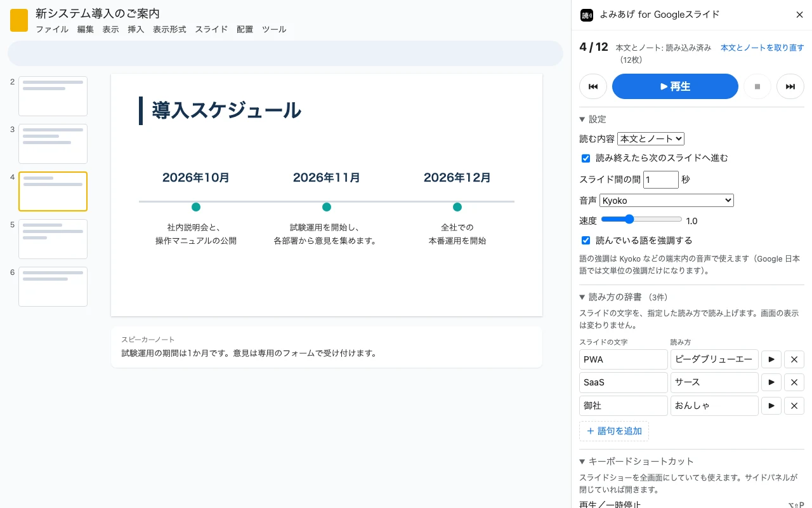The image size is (812, 508).
Task: Edit the サース reading field
Action: pyautogui.click(x=714, y=382)
